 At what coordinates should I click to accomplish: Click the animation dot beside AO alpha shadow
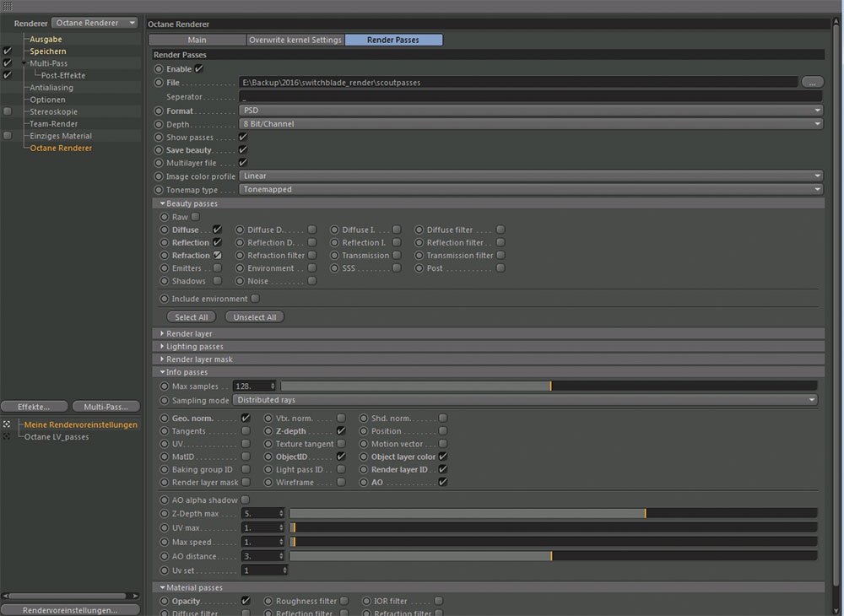click(165, 500)
